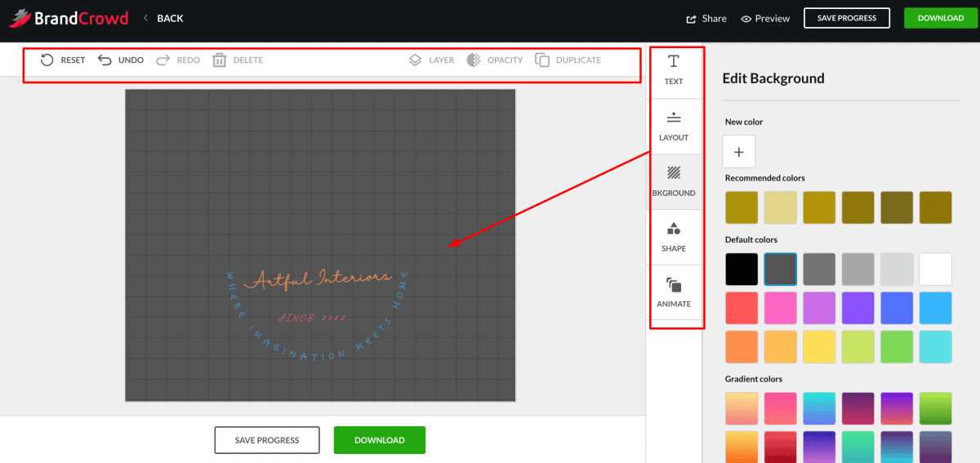980x463 pixels.
Task: Switch to the Bkground panel
Action: coord(674,181)
